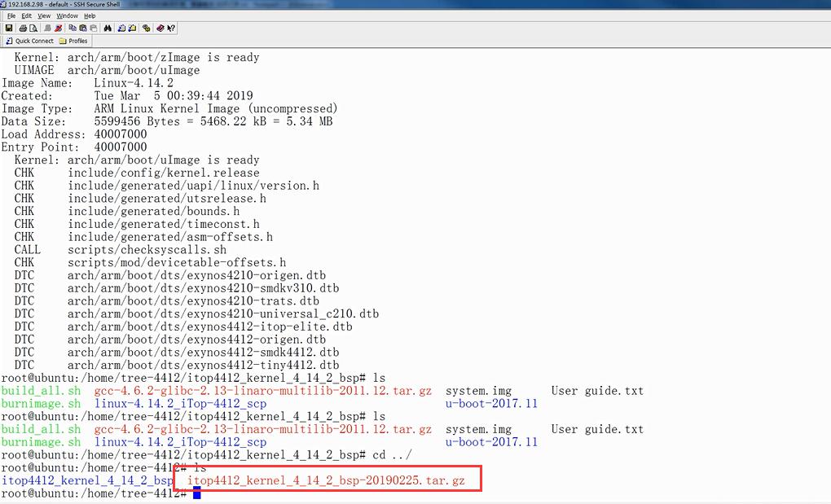Open the Window menu

(x=68, y=16)
